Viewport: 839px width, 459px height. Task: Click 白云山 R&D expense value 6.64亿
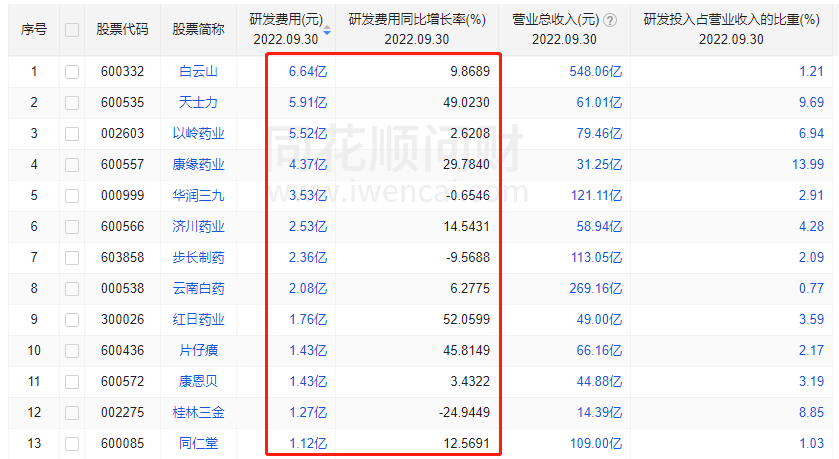pos(308,72)
